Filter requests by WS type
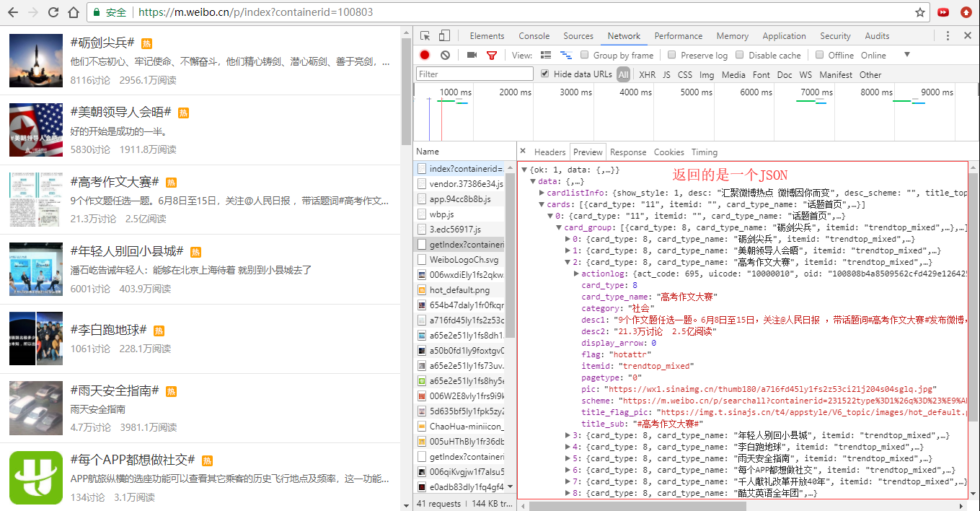 [x=805, y=75]
